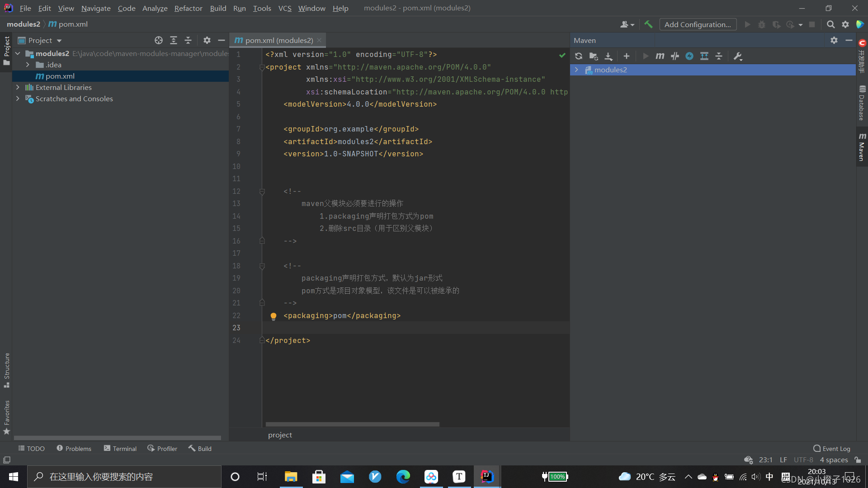Download Maven sources and documentation
The width and height of the screenshot is (868, 488).
[609, 56]
